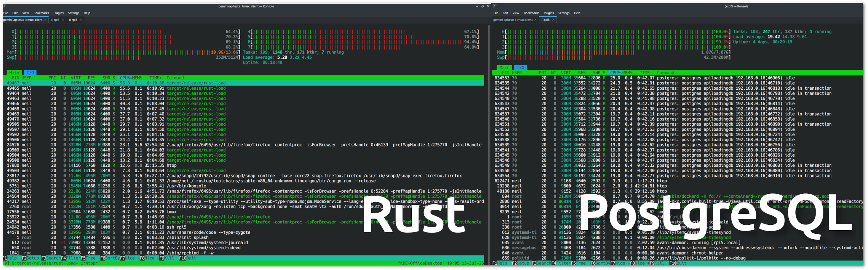Sort by PID column header in left htop

(x=15, y=78)
